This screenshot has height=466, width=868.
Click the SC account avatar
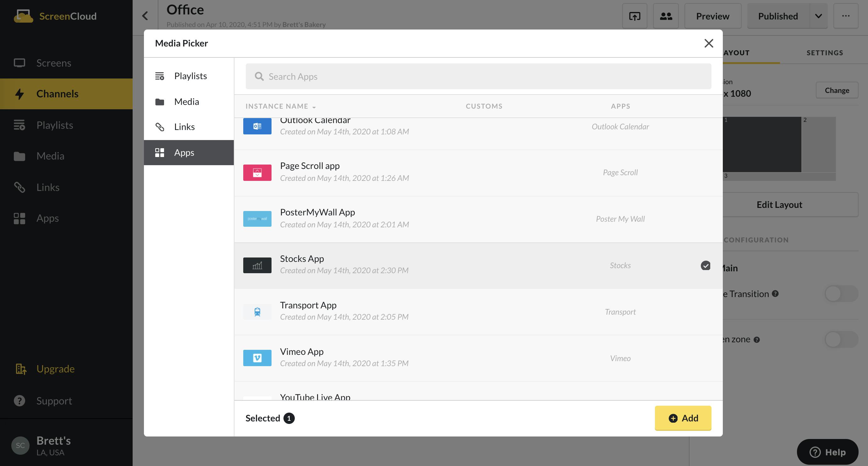(20, 446)
